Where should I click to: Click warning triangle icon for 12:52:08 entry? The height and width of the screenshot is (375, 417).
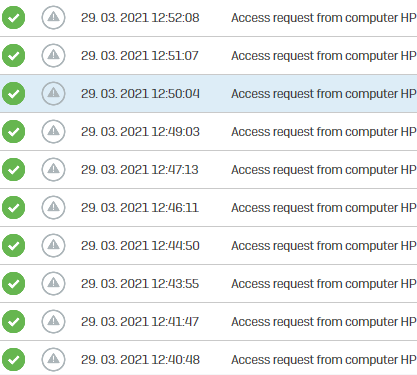(x=53, y=18)
